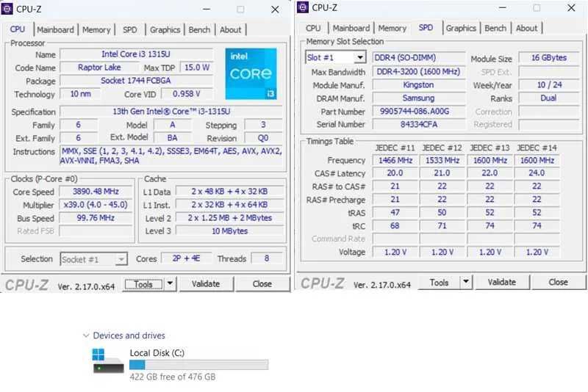Click the Max TDP value 15.0 W

point(197,68)
